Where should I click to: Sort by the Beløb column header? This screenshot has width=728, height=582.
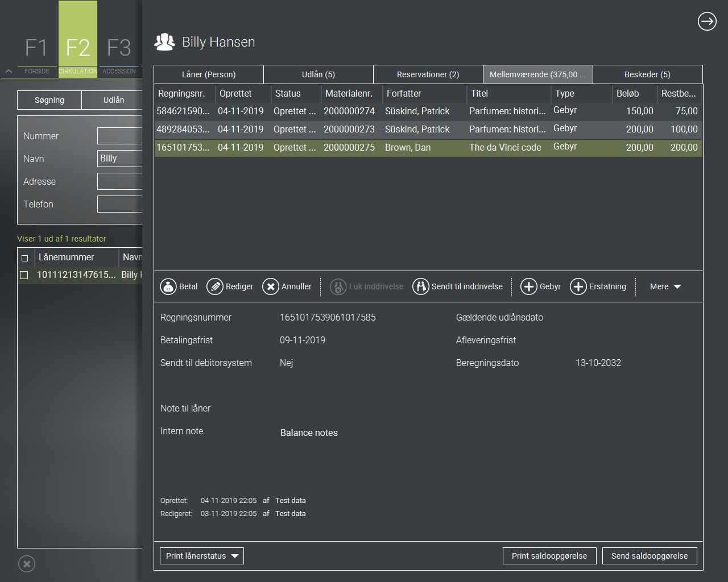point(635,93)
